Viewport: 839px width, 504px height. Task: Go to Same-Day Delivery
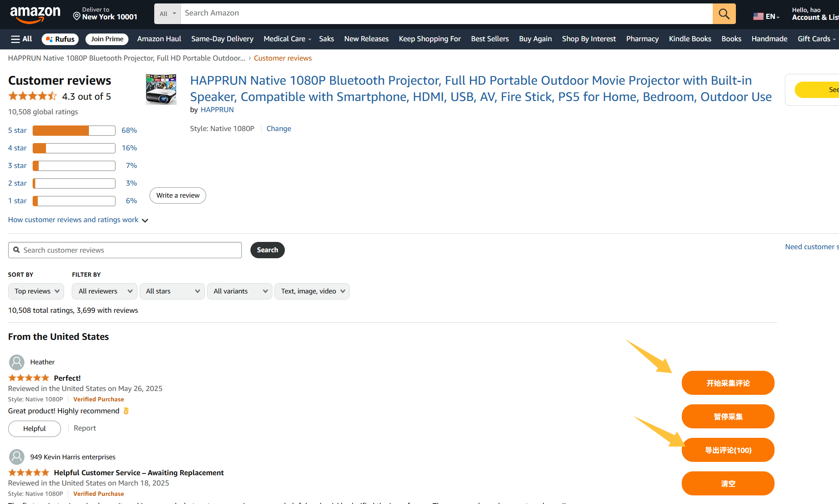pos(222,39)
